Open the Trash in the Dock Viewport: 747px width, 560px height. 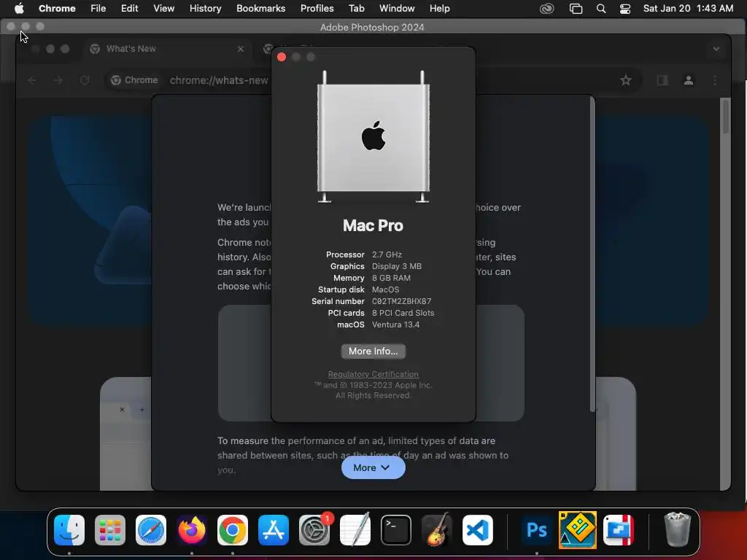point(677,530)
